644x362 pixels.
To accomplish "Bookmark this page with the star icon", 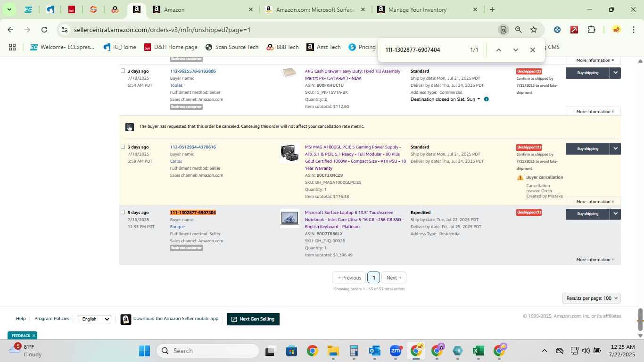I will tap(534, 30).
